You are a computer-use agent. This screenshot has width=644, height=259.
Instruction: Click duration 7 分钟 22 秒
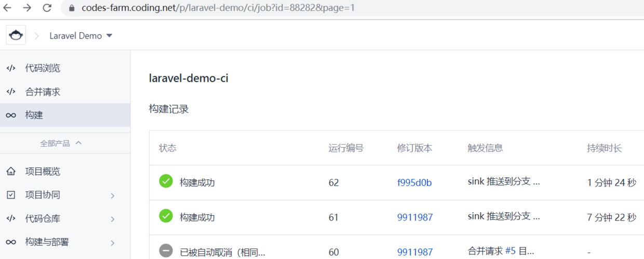[x=612, y=217]
